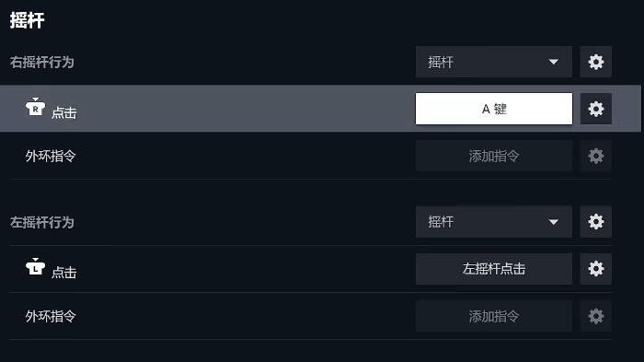Click gear beside left stick 外环指令
The width and height of the screenshot is (644, 362).
[x=595, y=316]
